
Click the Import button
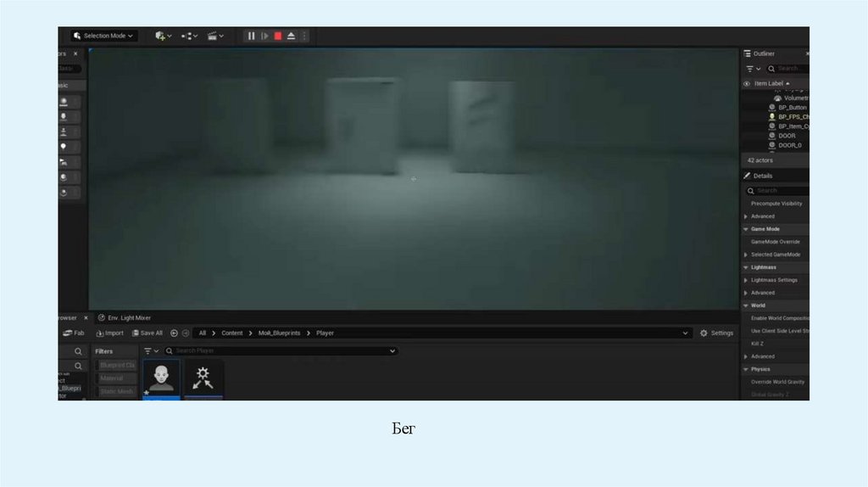[x=109, y=333]
